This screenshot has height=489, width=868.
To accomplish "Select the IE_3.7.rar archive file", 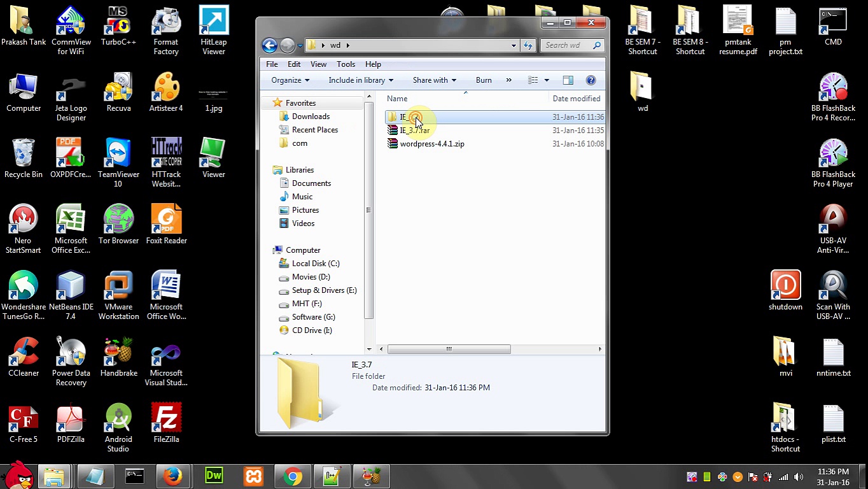I will (x=414, y=131).
